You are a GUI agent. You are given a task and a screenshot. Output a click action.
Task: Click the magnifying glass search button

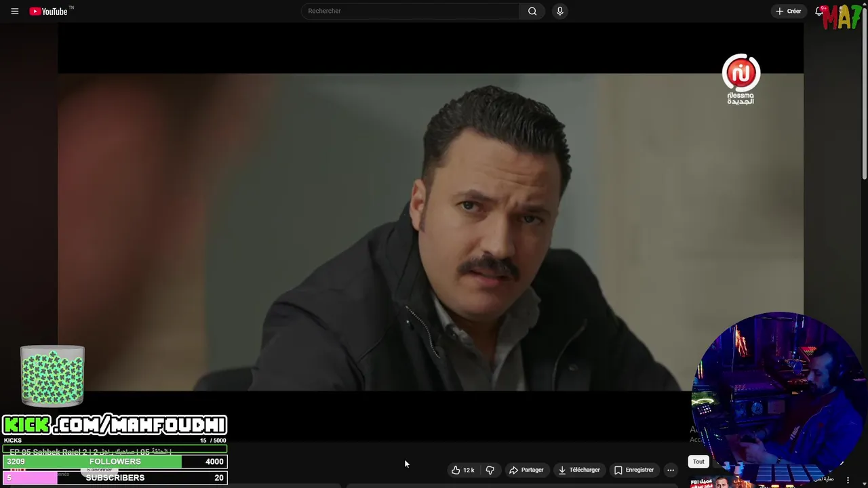tap(532, 11)
